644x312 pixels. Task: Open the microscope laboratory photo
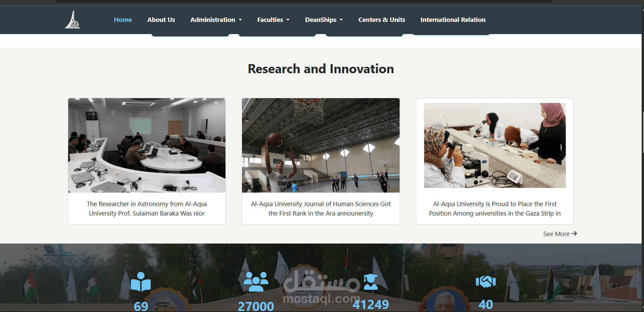(495, 145)
